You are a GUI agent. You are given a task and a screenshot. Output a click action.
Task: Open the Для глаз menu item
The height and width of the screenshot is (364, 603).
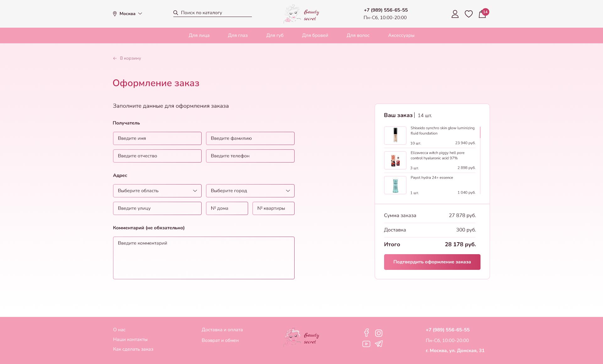coord(238,35)
